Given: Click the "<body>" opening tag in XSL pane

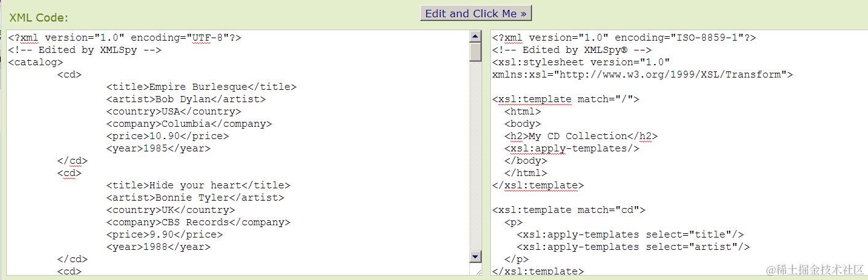Looking at the screenshot, I should click(x=523, y=124).
